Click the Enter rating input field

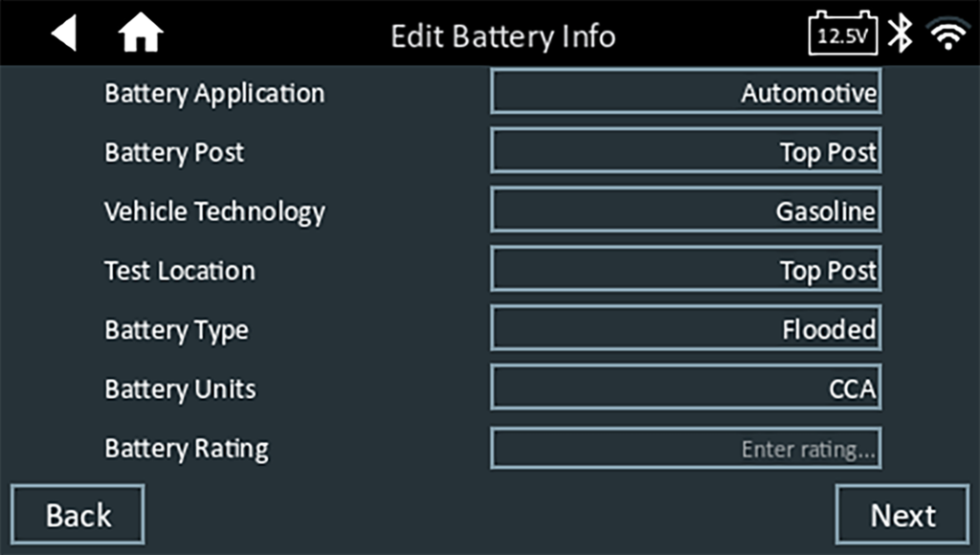coord(685,449)
